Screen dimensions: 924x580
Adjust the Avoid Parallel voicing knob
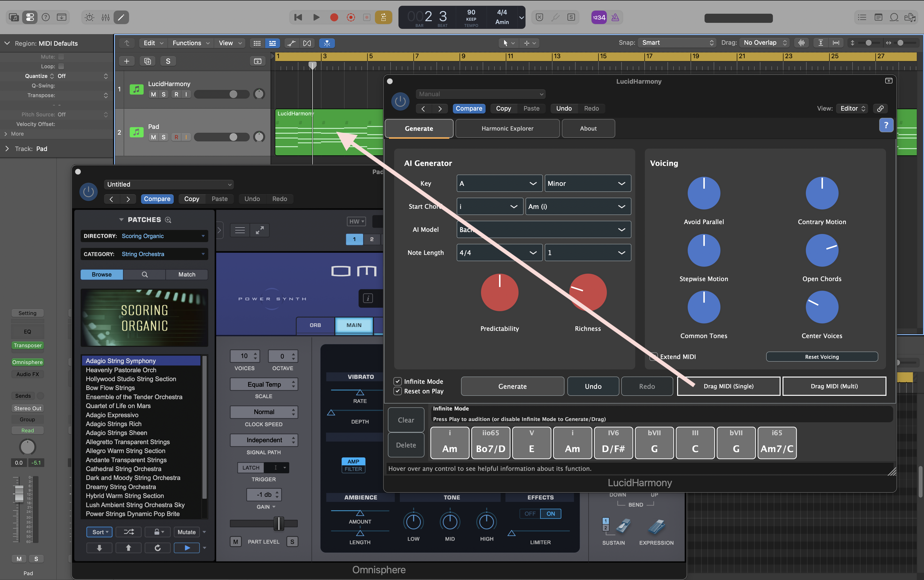coord(703,193)
